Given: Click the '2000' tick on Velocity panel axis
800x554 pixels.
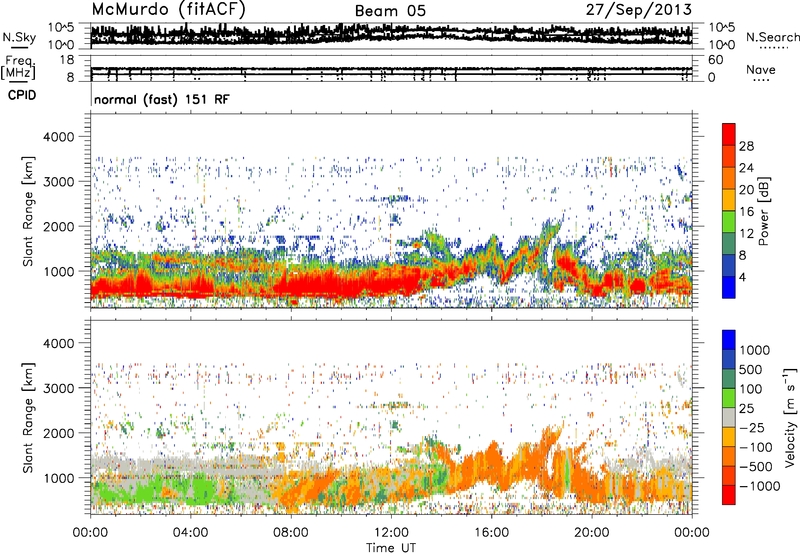Looking at the screenshot, I should pyautogui.click(x=58, y=433).
